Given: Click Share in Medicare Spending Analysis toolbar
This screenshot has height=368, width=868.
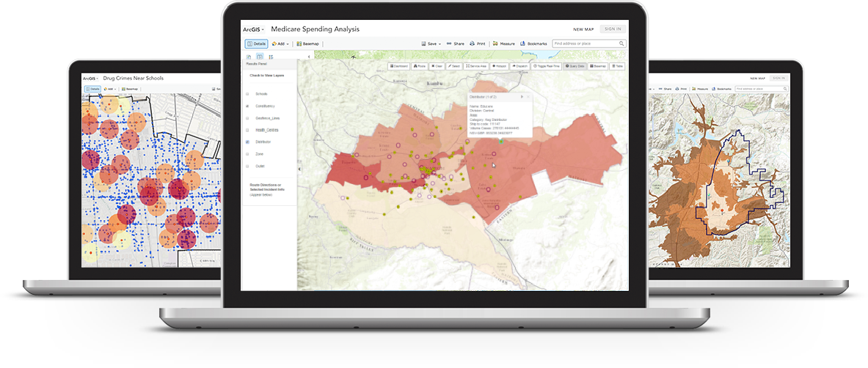Looking at the screenshot, I should click(455, 44).
